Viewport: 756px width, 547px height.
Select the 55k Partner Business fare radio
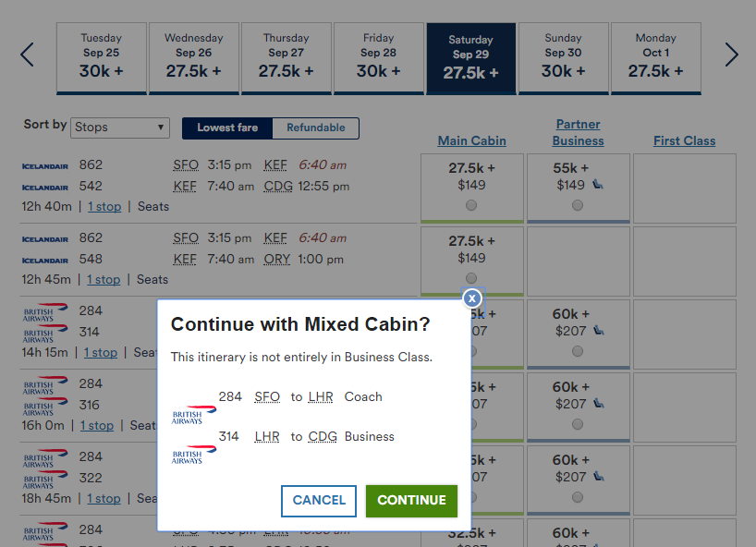tap(578, 205)
